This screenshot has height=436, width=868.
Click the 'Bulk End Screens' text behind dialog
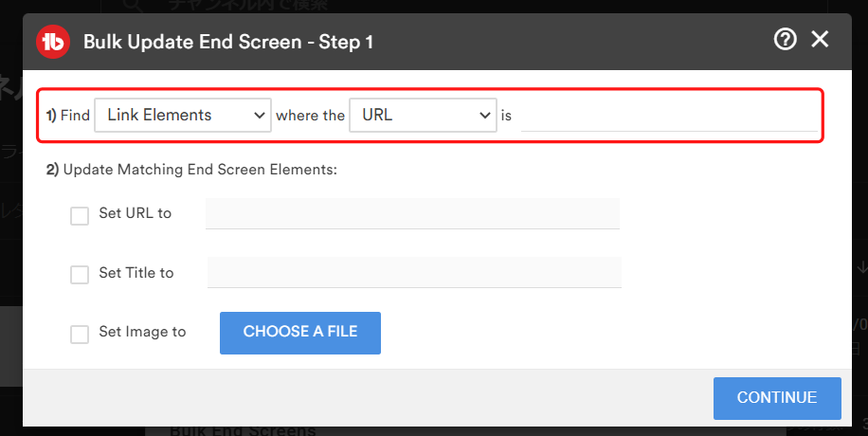click(x=243, y=430)
